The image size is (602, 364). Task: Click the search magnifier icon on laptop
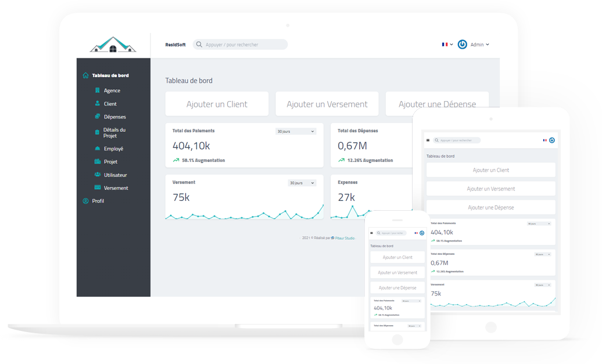point(199,45)
